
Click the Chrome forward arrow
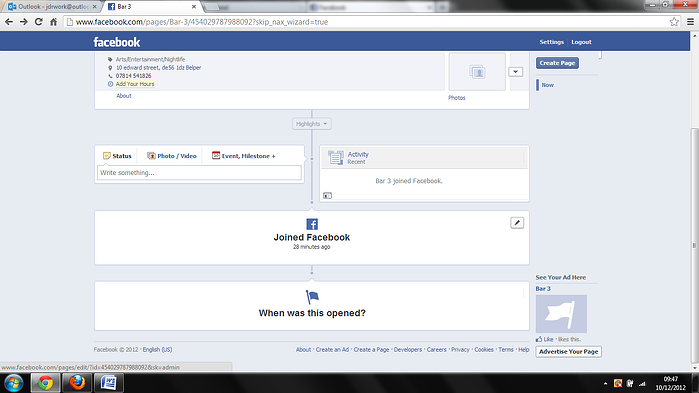(24, 22)
